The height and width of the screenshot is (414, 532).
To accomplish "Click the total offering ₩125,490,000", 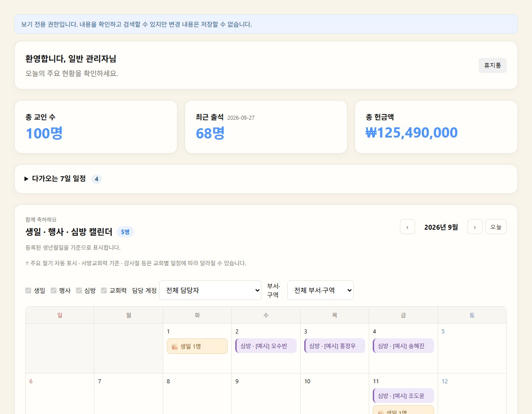I will coord(411,133).
